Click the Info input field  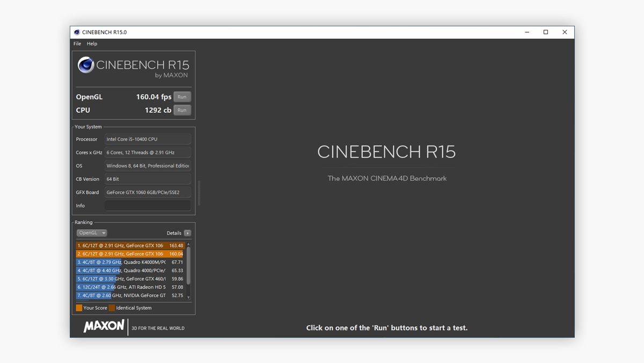click(x=148, y=206)
